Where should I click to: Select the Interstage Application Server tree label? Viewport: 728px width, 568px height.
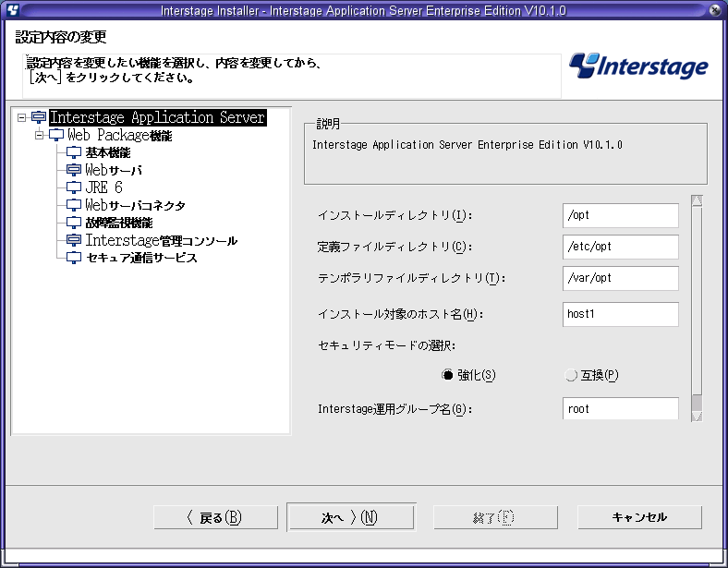(x=158, y=117)
